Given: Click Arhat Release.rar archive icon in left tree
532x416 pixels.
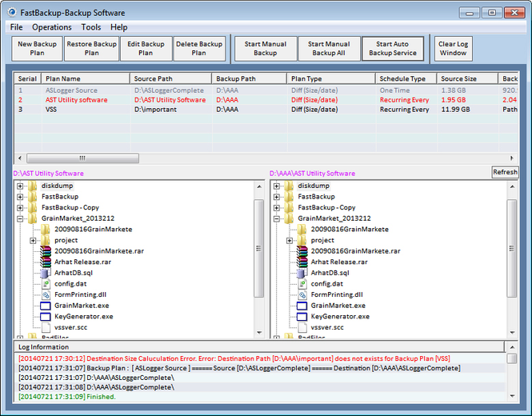Looking at the screenshot, I should 45,262.
